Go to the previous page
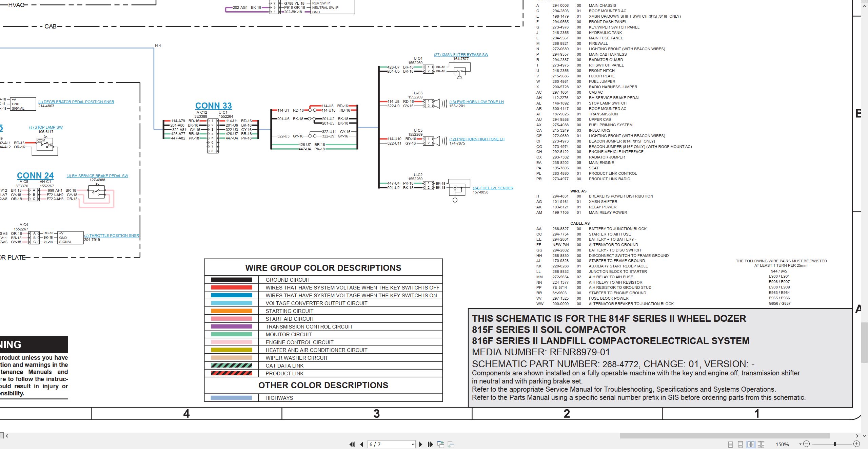This screenshot has width=868, height=449. click(362, 444)
